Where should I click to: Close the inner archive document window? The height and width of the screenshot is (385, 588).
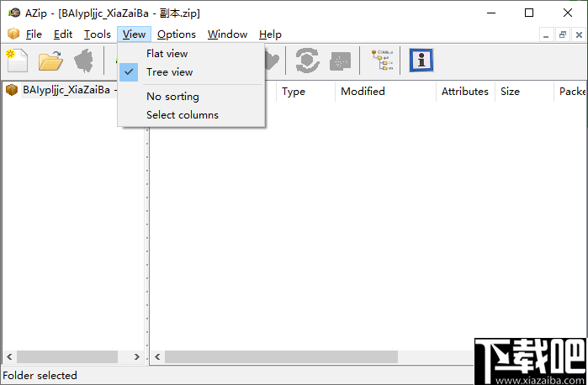pos(579,34)
